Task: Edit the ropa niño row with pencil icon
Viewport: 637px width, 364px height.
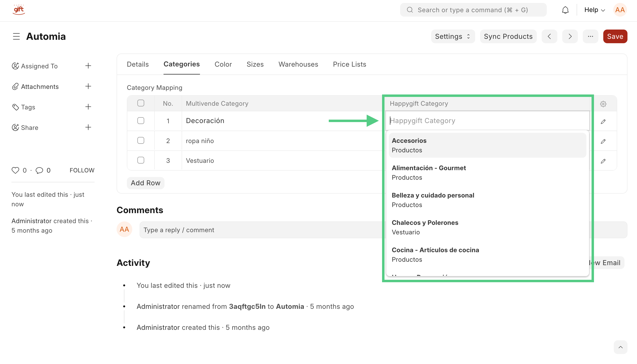Action: point(603,141)
